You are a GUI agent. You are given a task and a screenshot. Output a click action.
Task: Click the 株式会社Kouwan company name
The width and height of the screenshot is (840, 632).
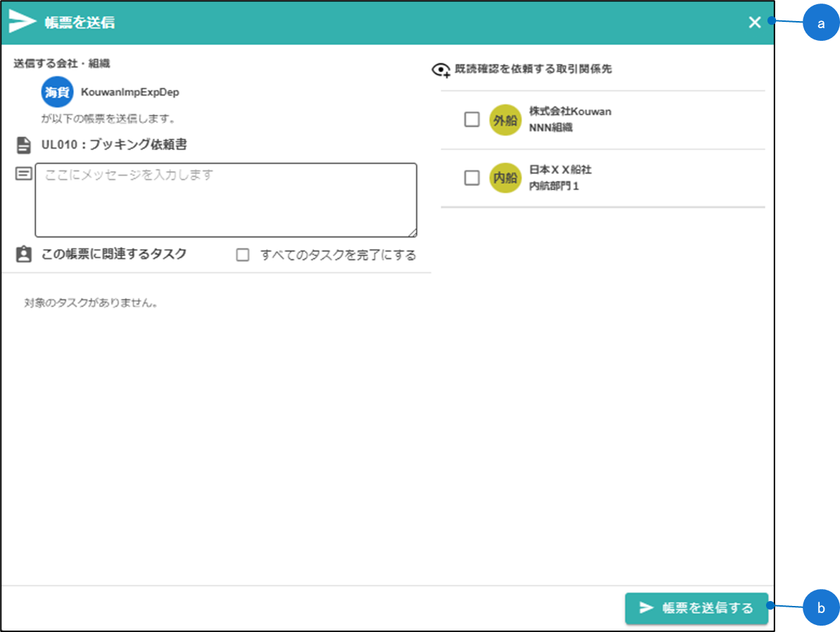click(x=570, y=112)
